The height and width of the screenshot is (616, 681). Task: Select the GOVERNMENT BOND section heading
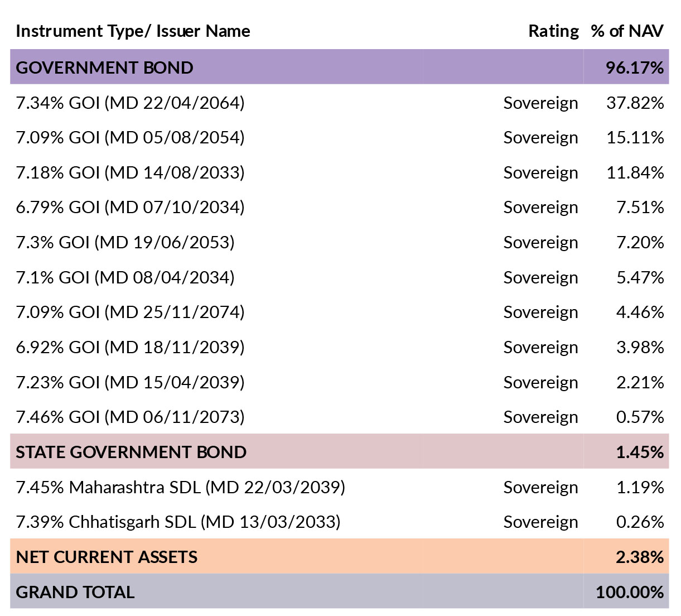[105, 68]
